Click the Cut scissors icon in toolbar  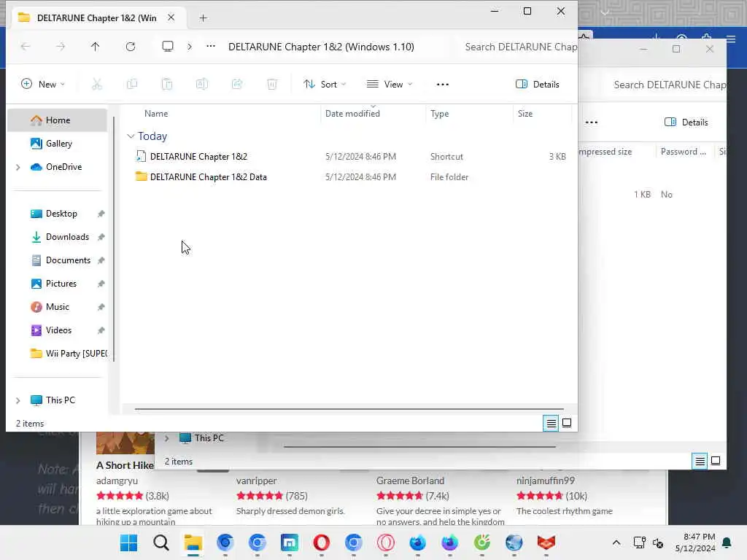point(97,85)
